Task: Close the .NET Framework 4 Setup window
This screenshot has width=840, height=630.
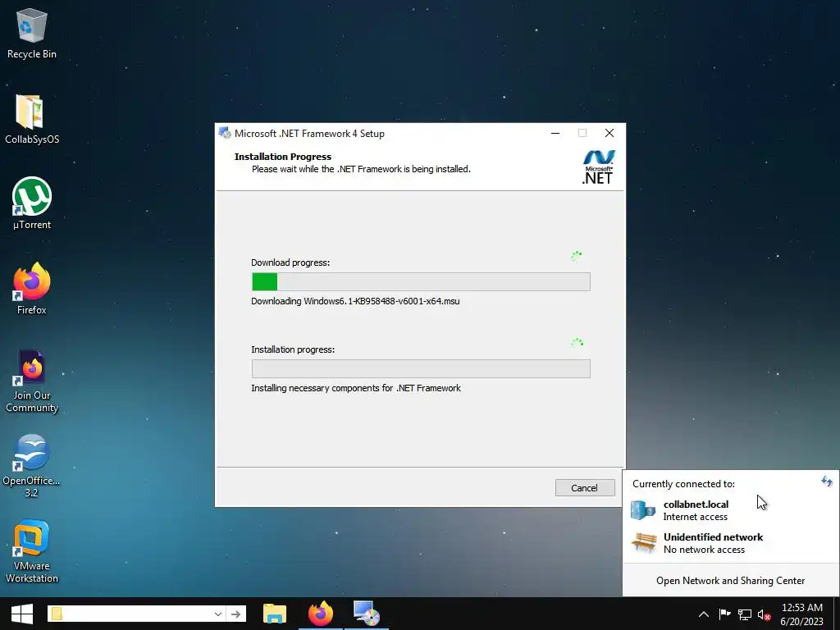Action: coord(609,133)
